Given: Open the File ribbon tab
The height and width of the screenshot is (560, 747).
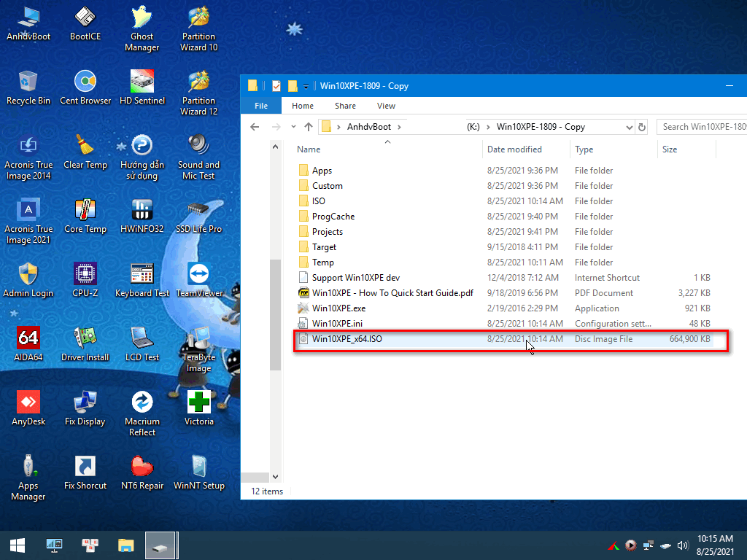Looking at the screenshot, I should pos(261,106).
